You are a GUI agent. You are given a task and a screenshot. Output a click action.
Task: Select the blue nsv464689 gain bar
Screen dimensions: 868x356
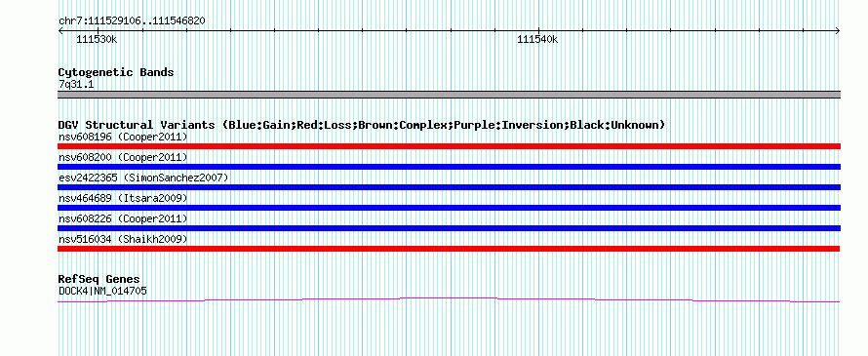pos(449,208)
